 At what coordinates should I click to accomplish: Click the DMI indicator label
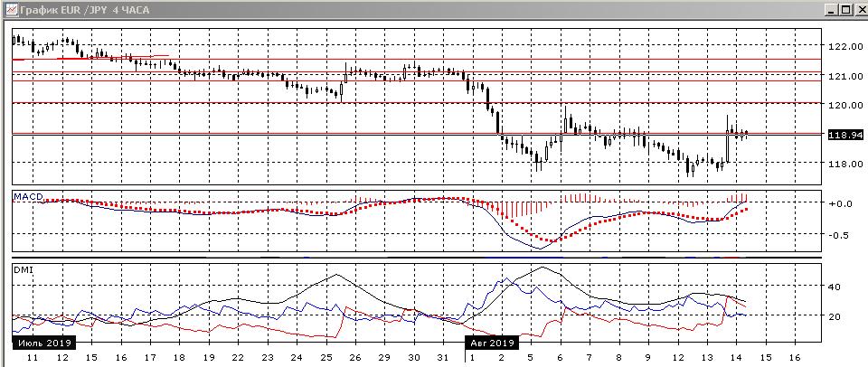22,269
